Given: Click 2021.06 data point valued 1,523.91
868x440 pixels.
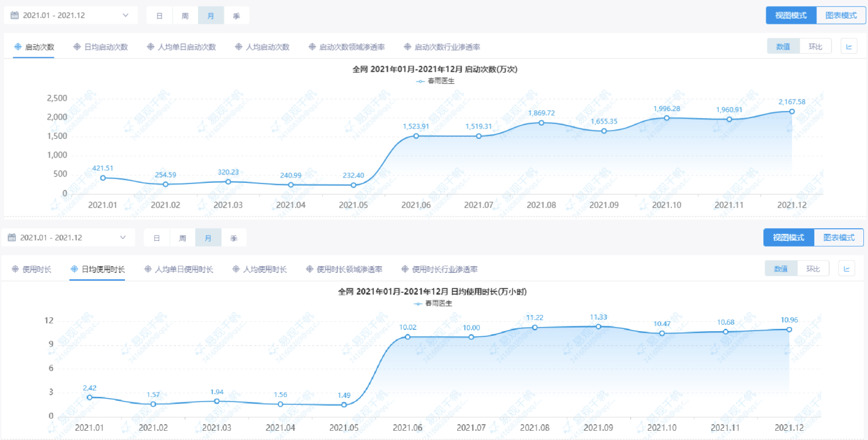Looking at the screenshot, I should coord(415,136).
